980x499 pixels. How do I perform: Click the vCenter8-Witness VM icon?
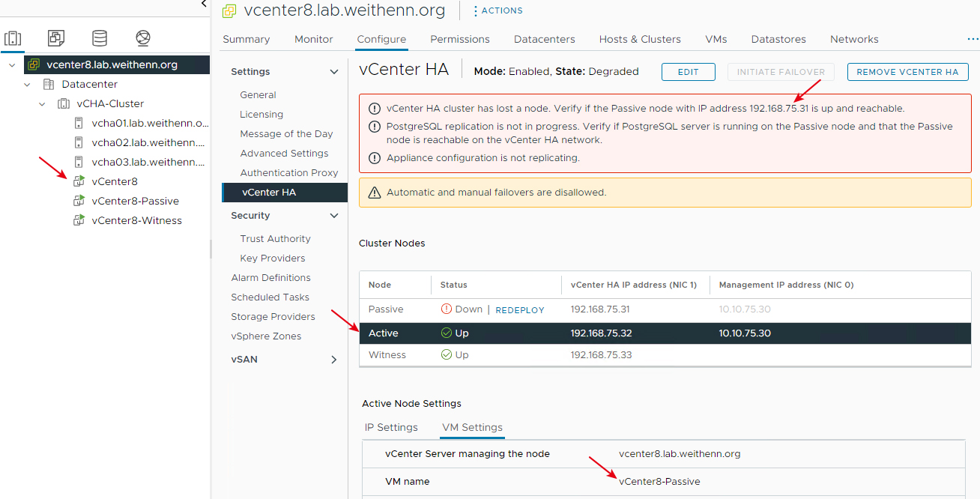coord(79,220)
